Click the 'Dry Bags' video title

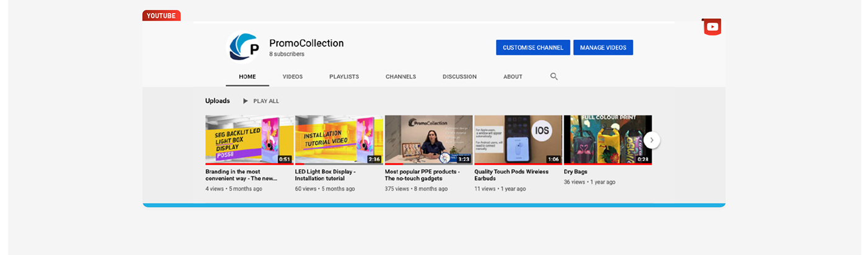[x=575, y=172]
